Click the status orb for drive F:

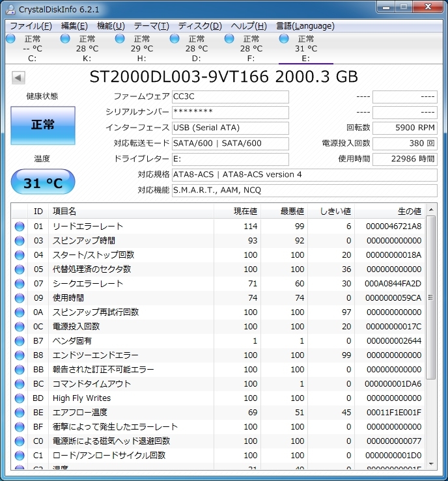click(x=229, y=38)
